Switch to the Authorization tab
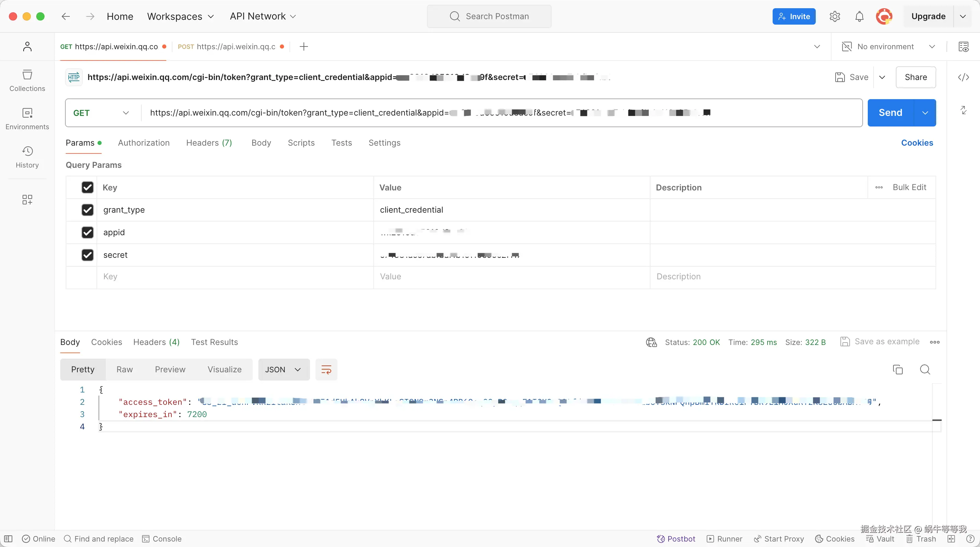980x547 pixels. (143, 143)
